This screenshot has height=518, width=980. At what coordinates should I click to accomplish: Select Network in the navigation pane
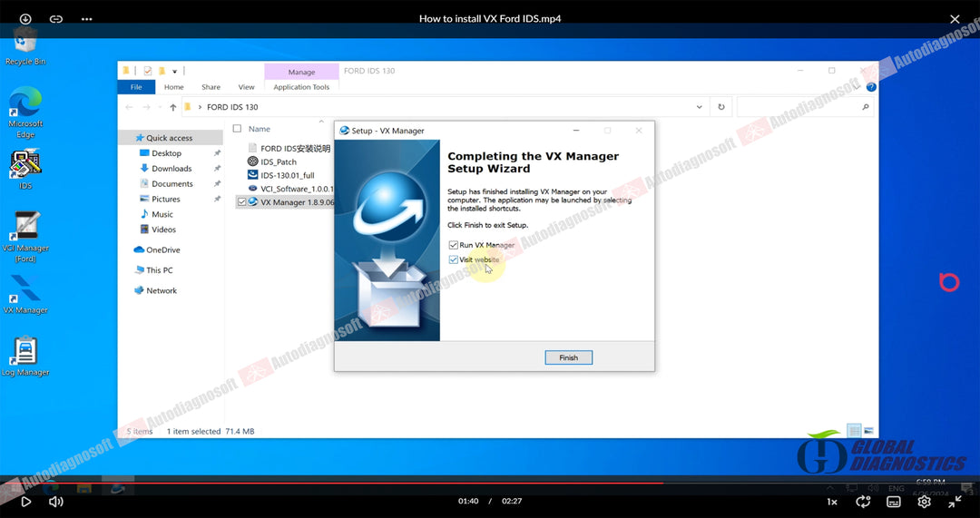(x=162, y=290)
